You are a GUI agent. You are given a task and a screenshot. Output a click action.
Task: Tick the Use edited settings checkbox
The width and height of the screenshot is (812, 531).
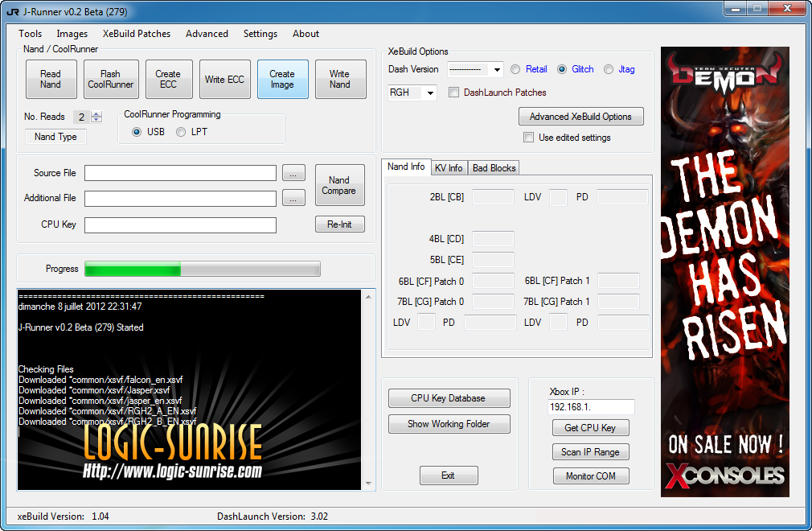(528, 138)
